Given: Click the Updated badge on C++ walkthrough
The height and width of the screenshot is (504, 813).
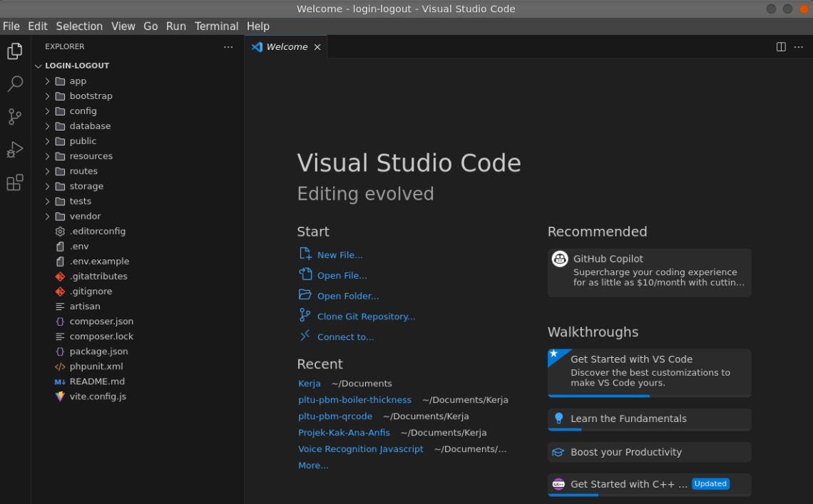Looking at the screenshot, I should [710, 484].
